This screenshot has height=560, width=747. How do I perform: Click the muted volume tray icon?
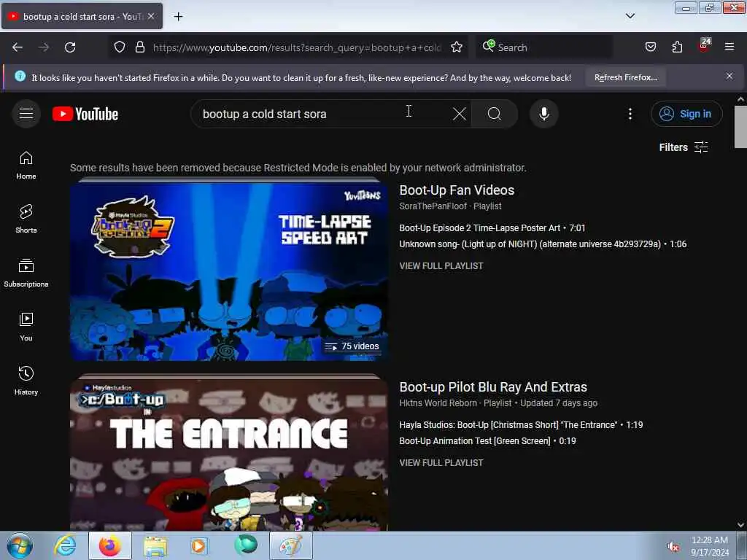[673, 547]
